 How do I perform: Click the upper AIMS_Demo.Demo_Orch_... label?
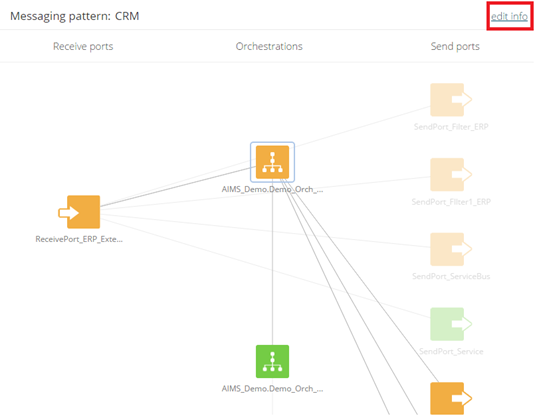pos(272,189)
